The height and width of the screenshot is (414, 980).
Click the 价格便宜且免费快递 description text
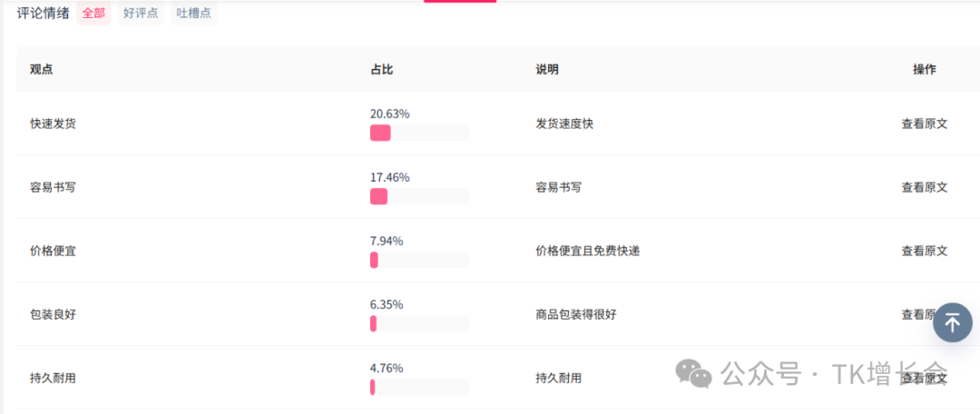pos(587,251)
